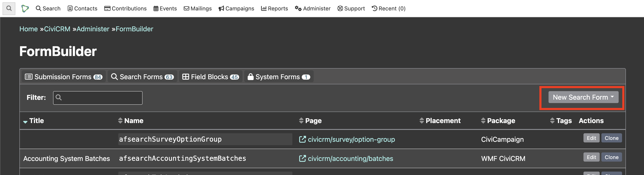Select the afsearchSurveyOptionGroup name cell
This screenshot has width=644, height=175.
coord(205,139)
